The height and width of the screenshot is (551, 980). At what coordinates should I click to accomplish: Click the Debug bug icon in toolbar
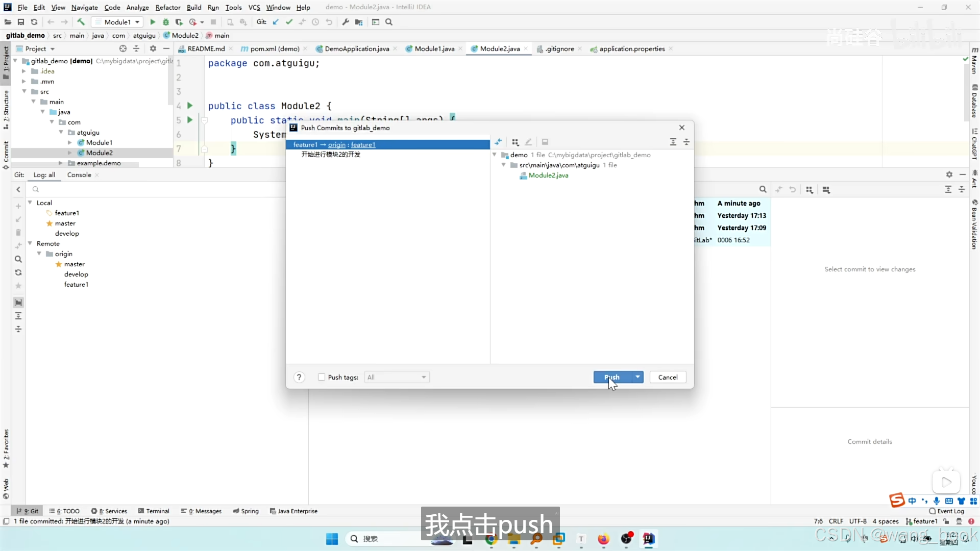(x=166, y=22)
